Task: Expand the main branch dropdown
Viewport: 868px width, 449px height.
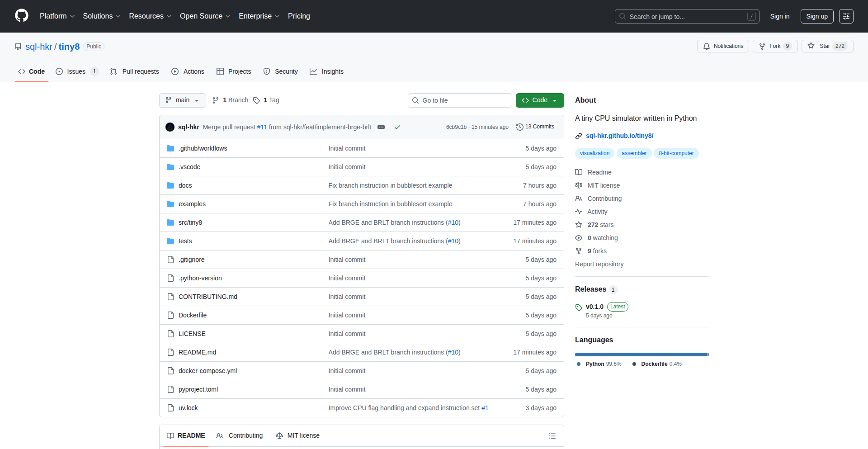Action: pyautogui.click(x=182, y=100)
